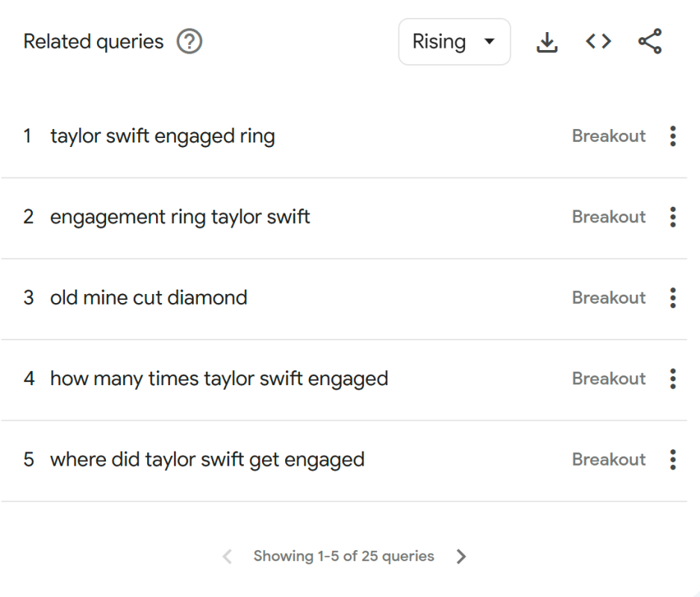The height and width of the screenshot is (597, 700).
Task: Click 'where did taylor swift get engaged'
Action: (207, 459)
